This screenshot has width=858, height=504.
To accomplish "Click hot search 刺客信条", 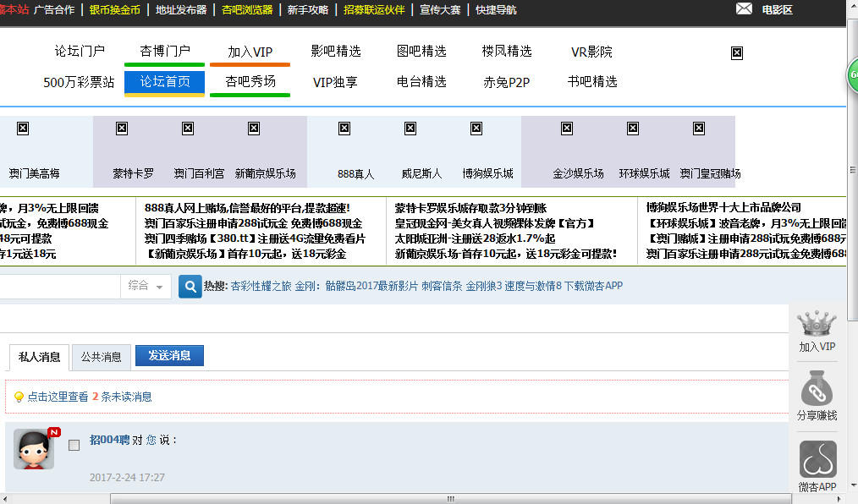I will point(442,286).
